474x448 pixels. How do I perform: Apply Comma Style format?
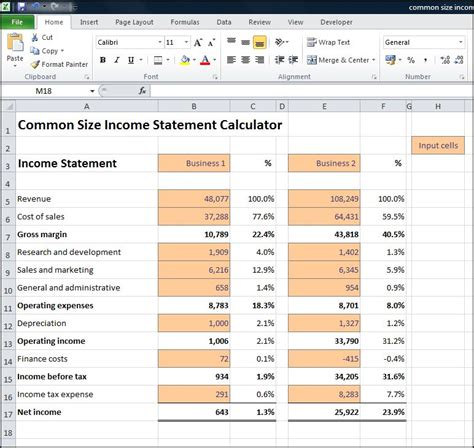pyautogui.click(x=425, y=60)
